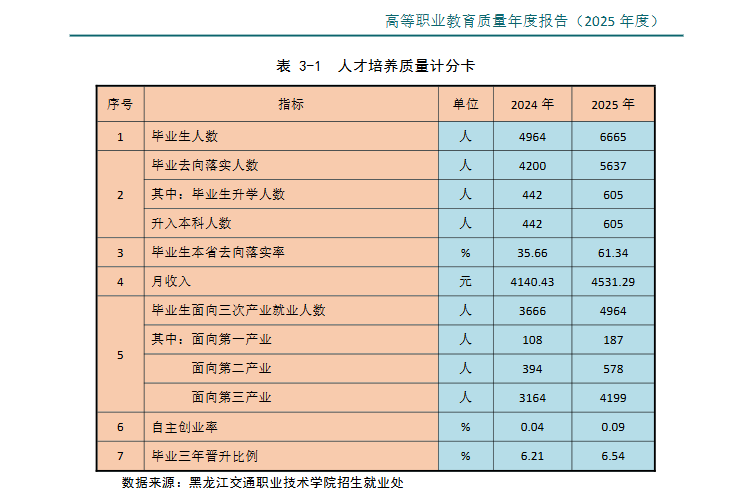The image size is (744, 492).
Task: Select the 毕业三年晋升比例 cell
Action: click(291, 456)
